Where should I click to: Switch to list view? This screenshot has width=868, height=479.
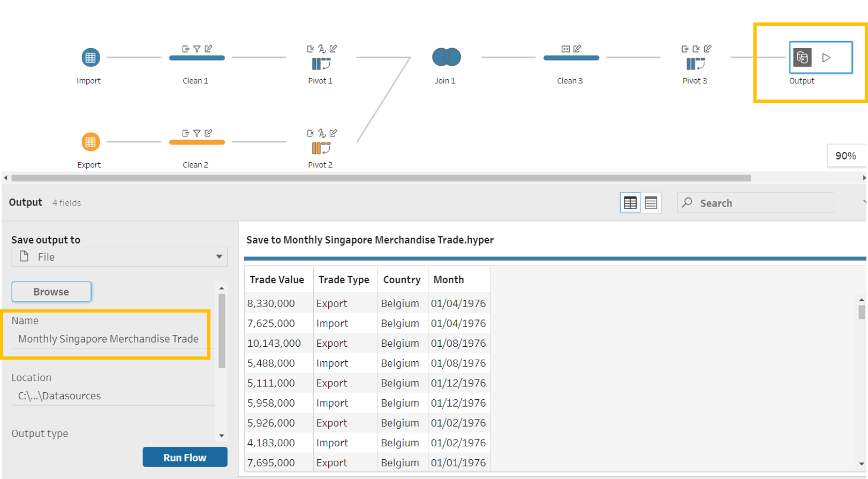[651, 203]
